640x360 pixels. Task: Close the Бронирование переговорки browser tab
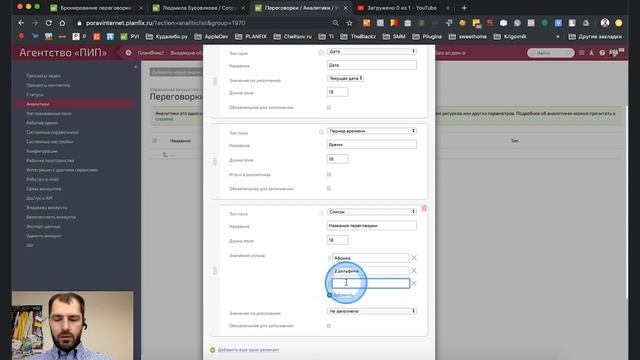click(141, 8)
